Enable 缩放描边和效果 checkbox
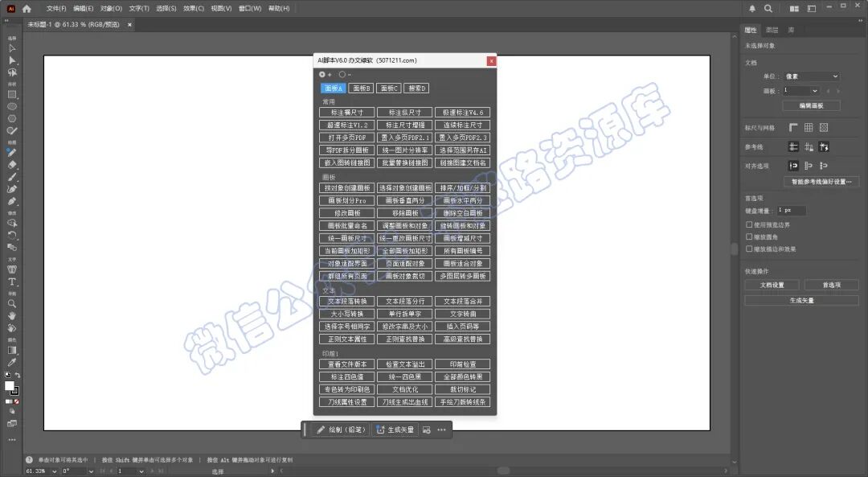The image size is (868, 477). click(x=749, y=249)
